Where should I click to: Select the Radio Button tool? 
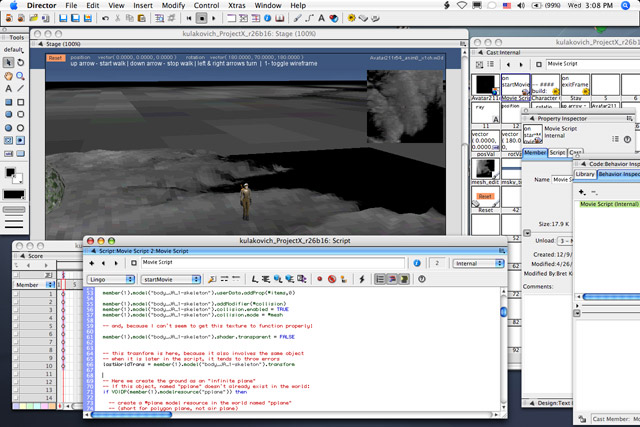point(20,140)
